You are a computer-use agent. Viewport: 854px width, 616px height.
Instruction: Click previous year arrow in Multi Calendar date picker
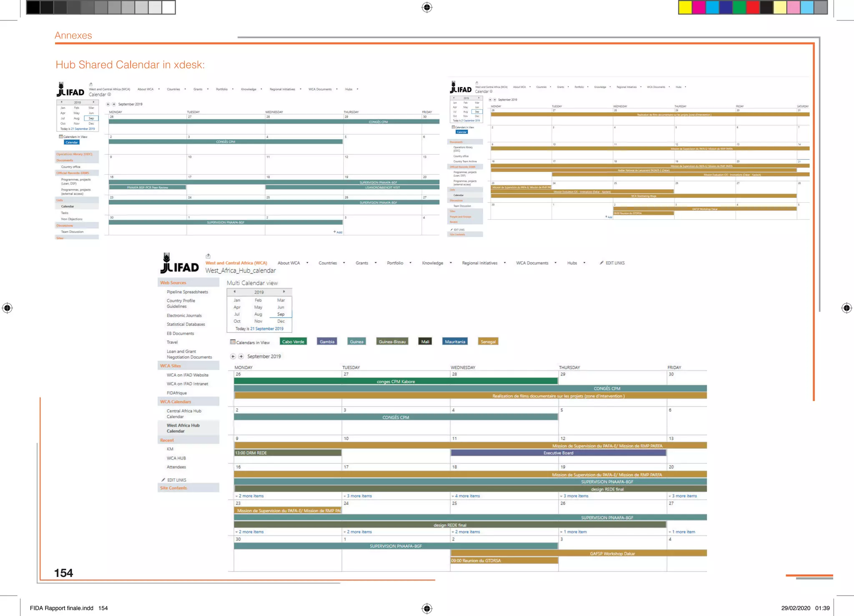[235, 292]
